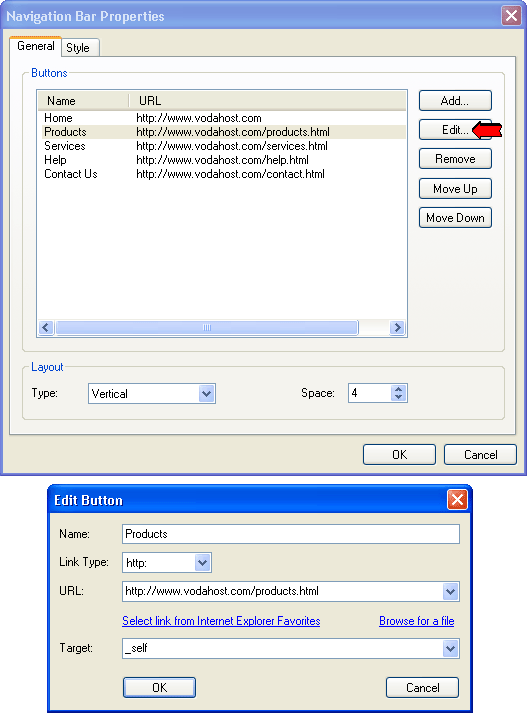527x713 pixels.
Task: Select the Contact Us list entry
Action: tap(222, 174)
